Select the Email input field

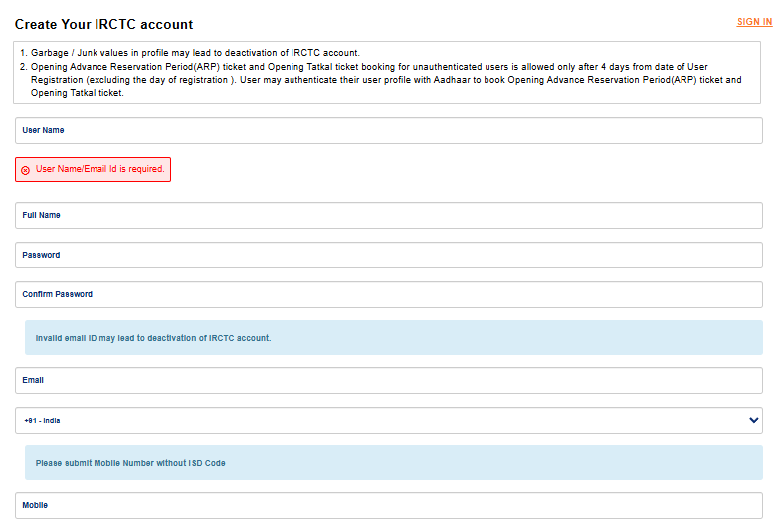pos(388,380)
